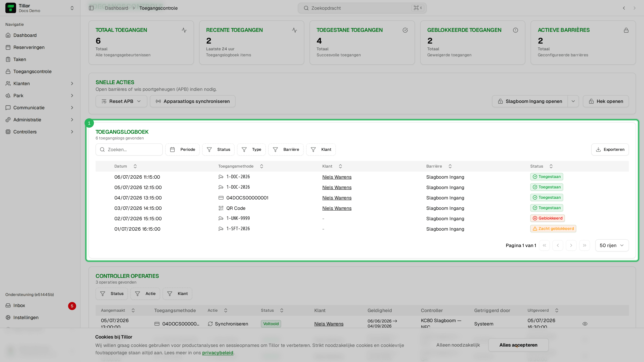Click the Zacht geblokkeerd status badge
Screen dimensions: 644x362
(x=553, y=229)
